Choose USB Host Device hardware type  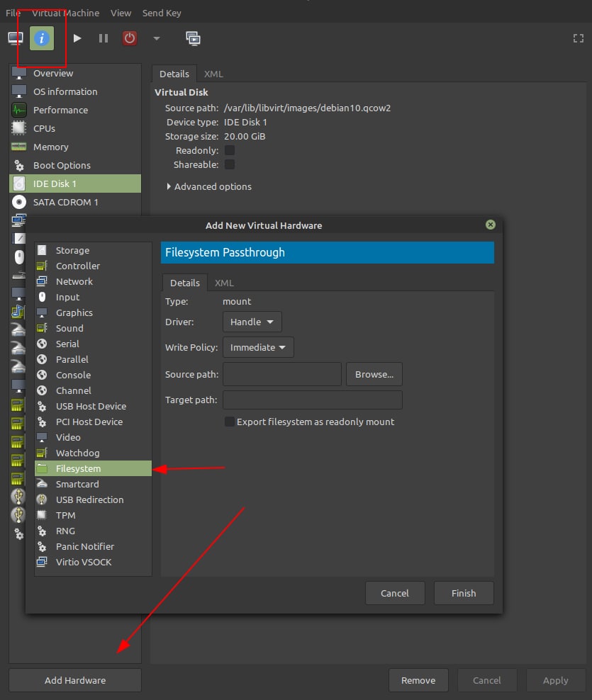pyautogui.click(x=94, y=406)
